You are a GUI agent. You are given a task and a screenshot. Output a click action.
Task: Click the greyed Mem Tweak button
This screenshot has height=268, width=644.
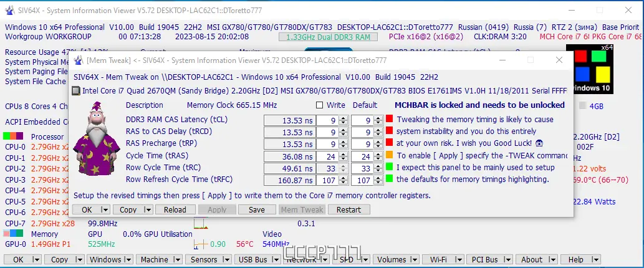[x=302, y=209]
